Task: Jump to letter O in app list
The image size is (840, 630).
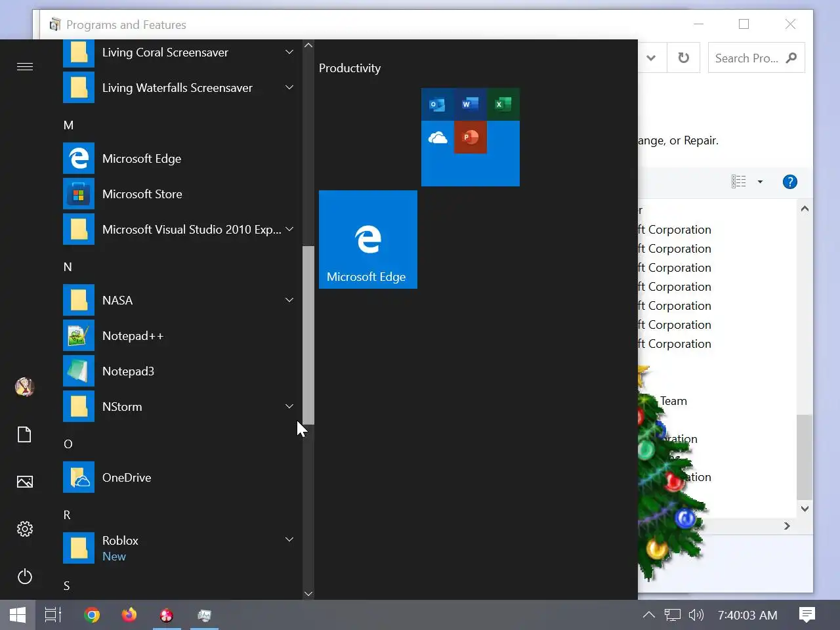Action: coord(68,444)
